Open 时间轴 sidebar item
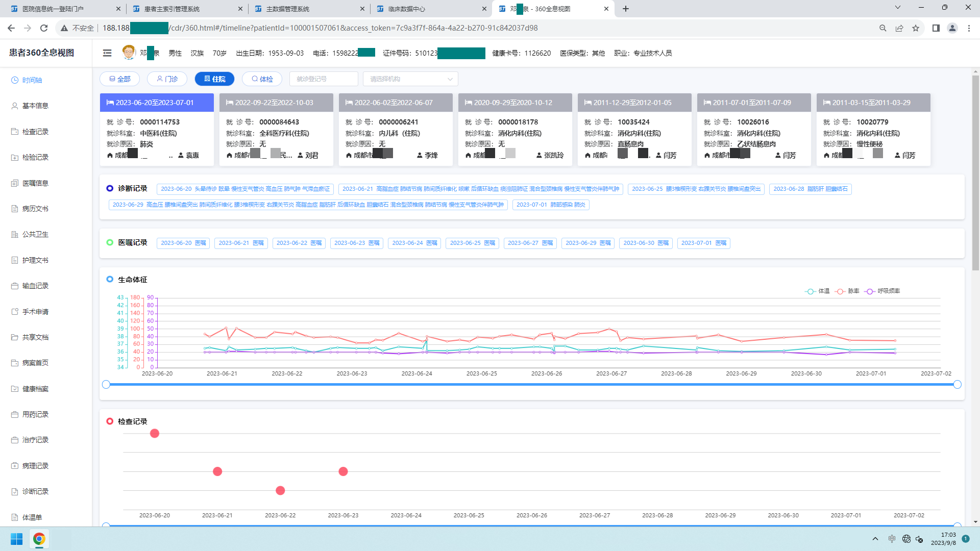 32,80
